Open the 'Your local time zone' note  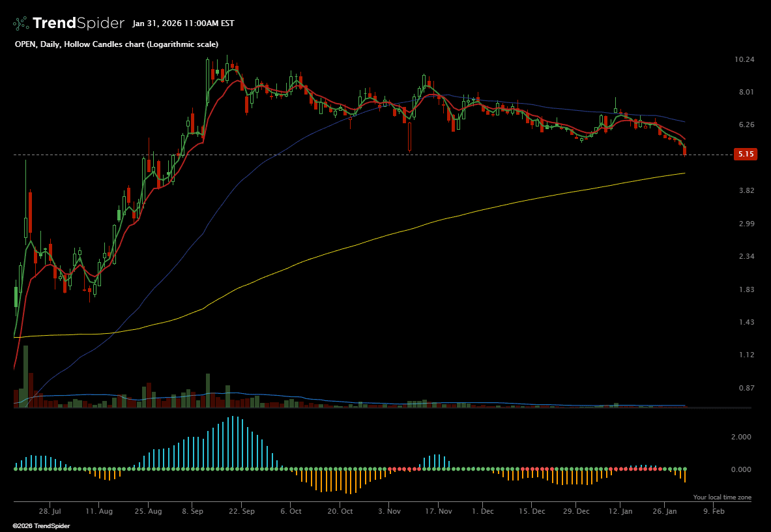click(x=722, y=497)
